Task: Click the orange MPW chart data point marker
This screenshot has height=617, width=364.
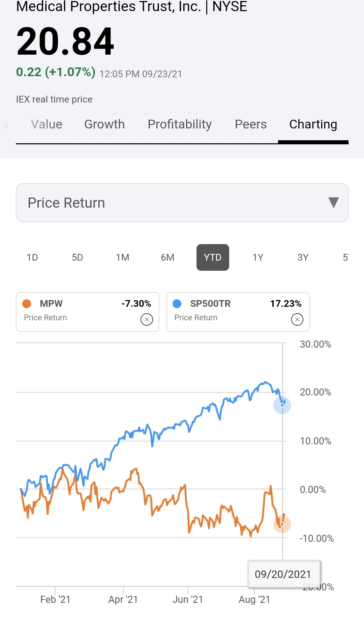Action: (x=282, y=524)
